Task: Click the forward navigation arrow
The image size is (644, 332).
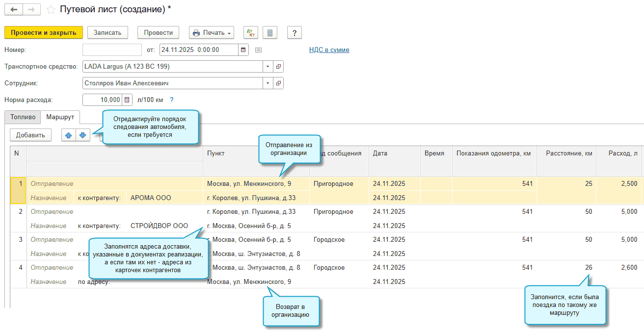Action: (31, 10)
